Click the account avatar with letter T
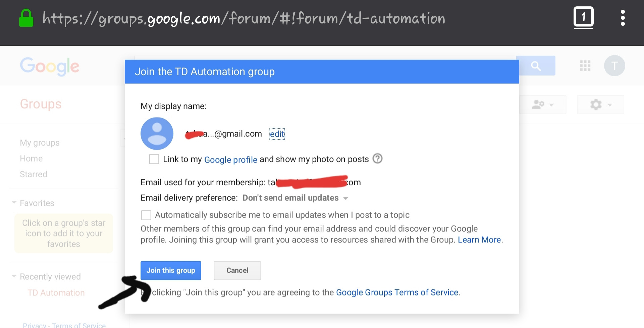 [x=614, y=66]
